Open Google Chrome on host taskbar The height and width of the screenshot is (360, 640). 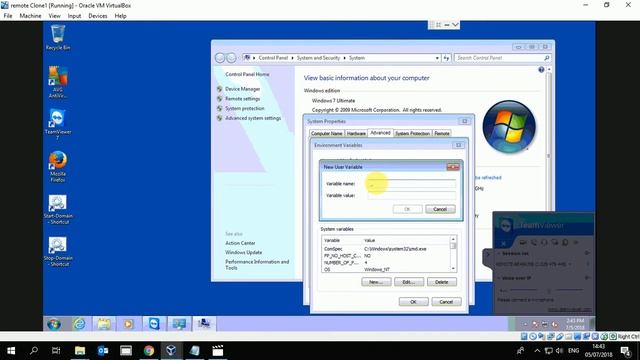pos(149,351)
